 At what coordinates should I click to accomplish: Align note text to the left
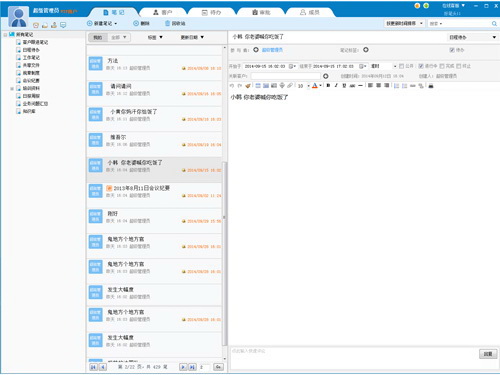pyautogui.click(x=370, y=86)
